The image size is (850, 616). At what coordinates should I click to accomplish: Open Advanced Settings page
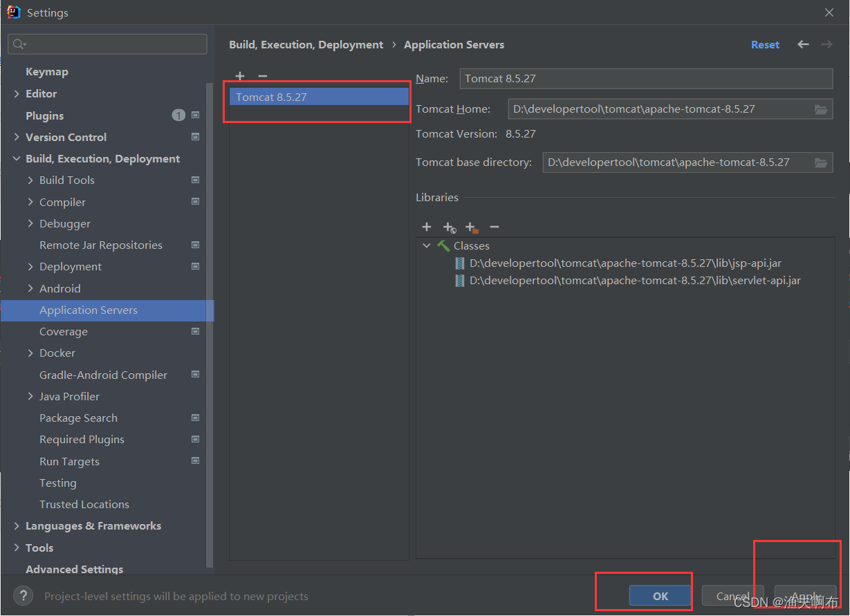[x=75, y=569]
